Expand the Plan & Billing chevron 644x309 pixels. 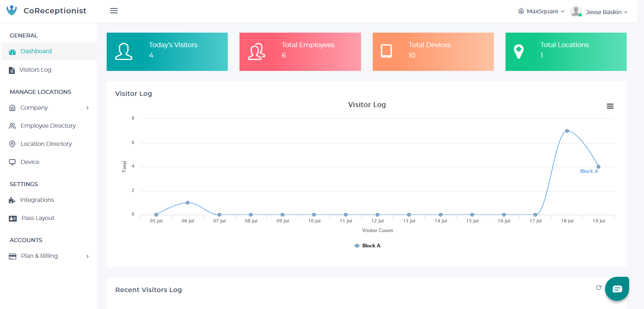click(x=87, y=256)
